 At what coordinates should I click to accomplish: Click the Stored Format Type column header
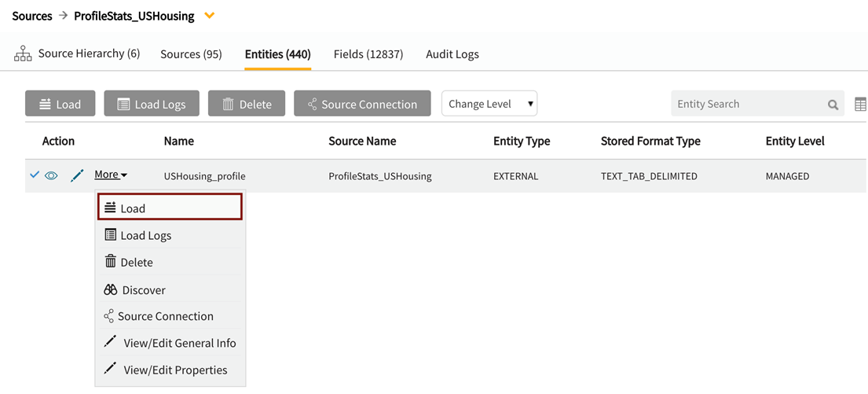[650, 142]
